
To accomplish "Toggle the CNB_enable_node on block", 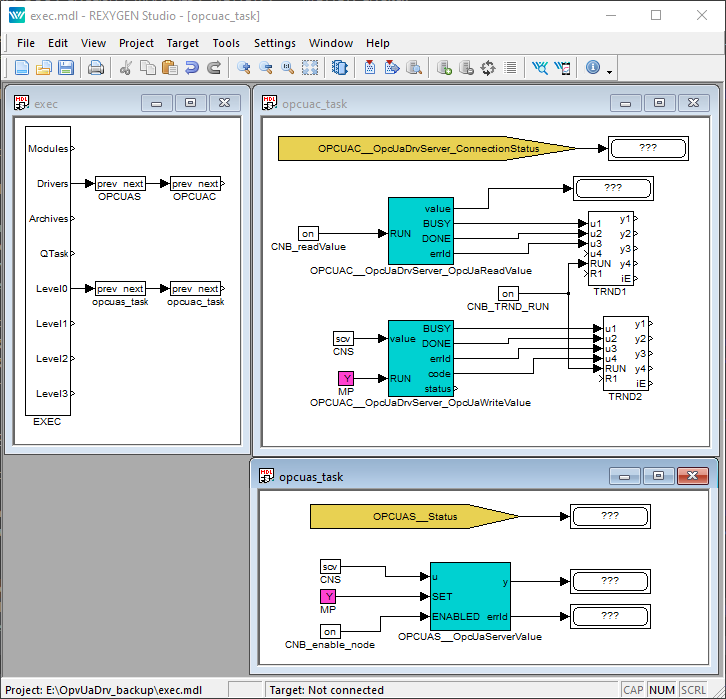I will coord(329,631).
